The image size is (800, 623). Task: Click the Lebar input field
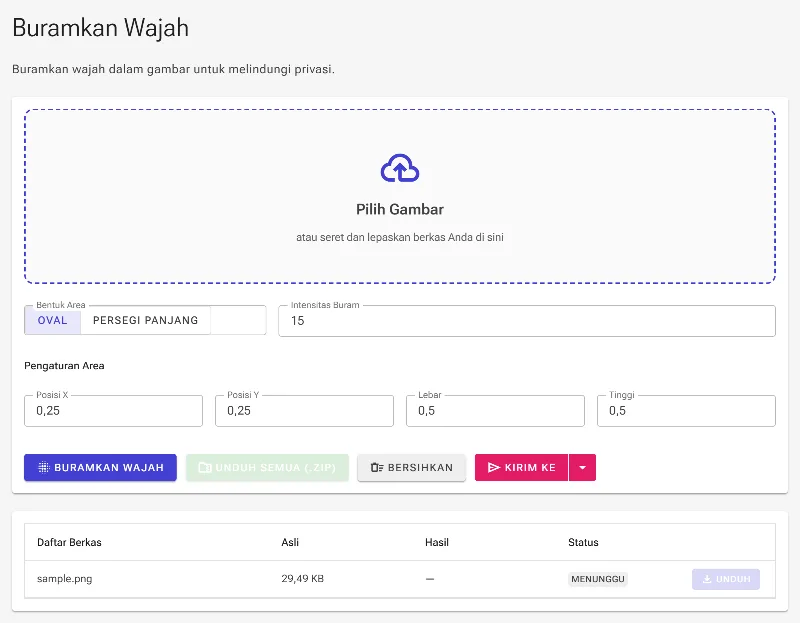click(x=495, y=411)
